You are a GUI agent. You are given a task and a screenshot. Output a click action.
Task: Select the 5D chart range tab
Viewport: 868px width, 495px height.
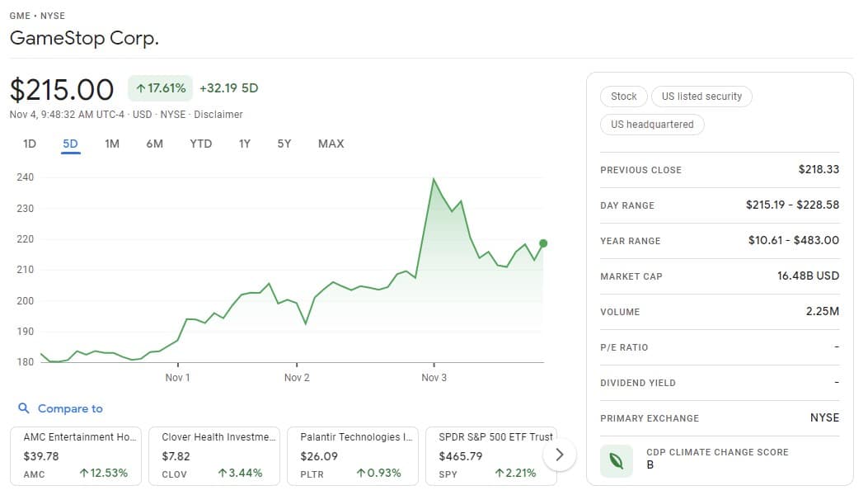click(70, 144)
